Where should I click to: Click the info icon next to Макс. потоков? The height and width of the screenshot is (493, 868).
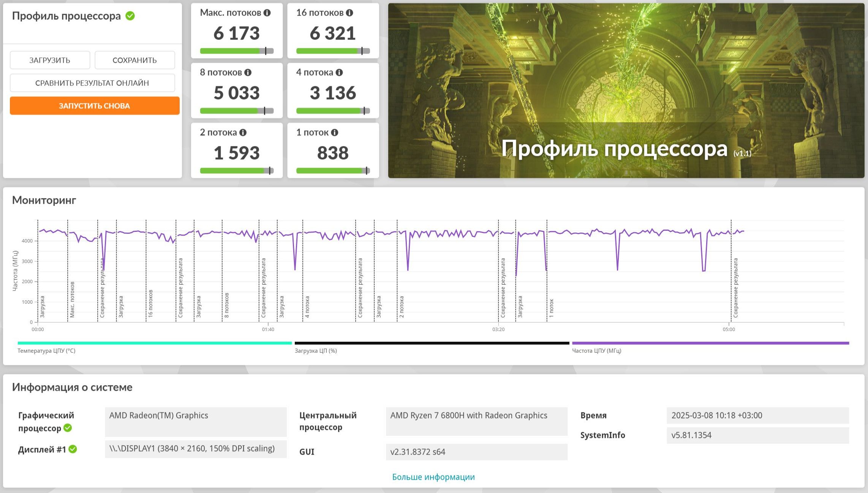click(x=267, y=13)
